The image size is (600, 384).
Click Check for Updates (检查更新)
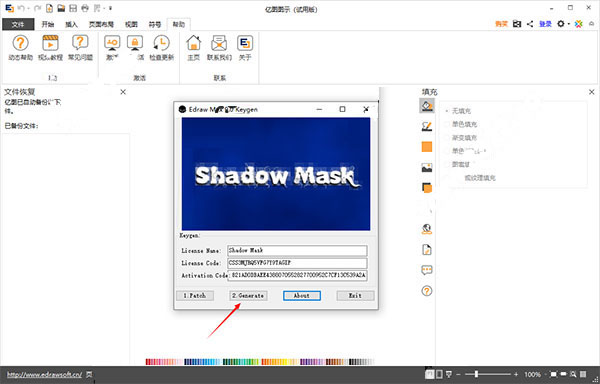pyautogui.click(x=161, y=47)
